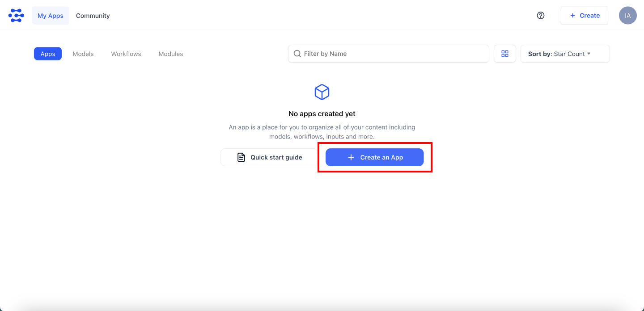Viewport: 644px width, 311px height.
Task: Switch to the Models tab
Action: pyautogui.click(x=83, y=54)
